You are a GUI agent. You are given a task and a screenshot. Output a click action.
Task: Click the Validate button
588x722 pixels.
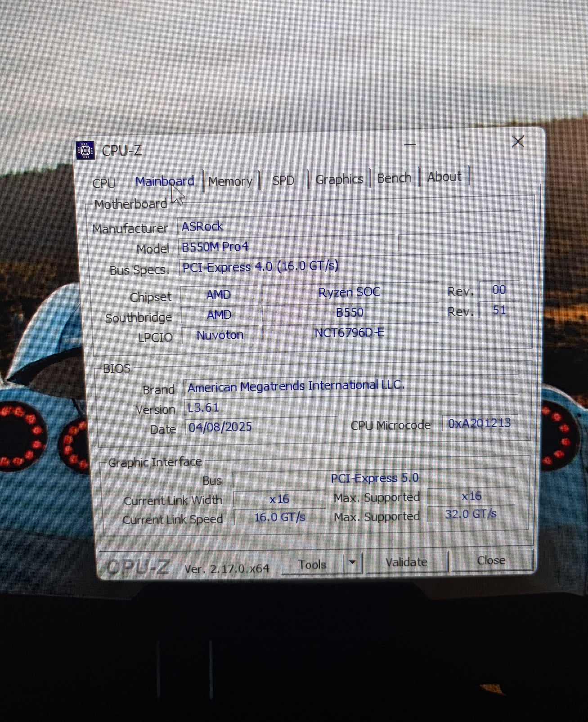pos(407,562)
